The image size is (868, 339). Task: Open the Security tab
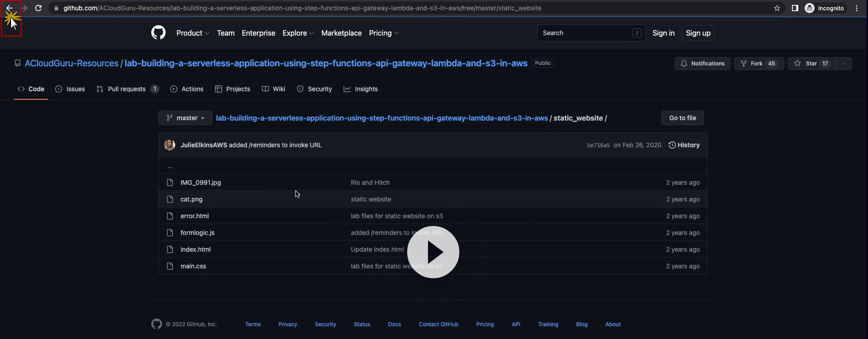point(315,89)
